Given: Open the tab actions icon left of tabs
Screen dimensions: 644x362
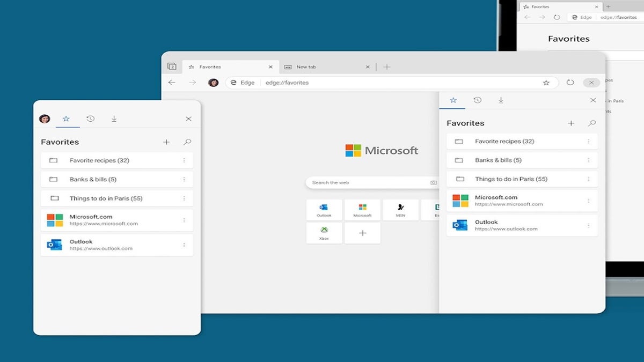Looking at the screenshot, I should pos(172,67).
